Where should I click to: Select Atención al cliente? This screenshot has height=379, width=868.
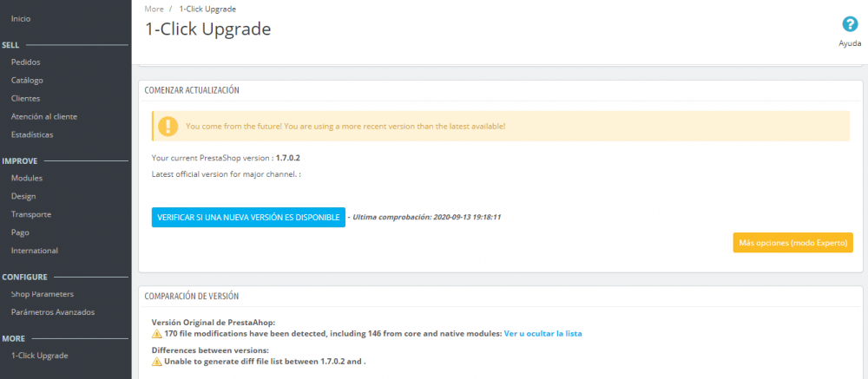tap(44, 117)
